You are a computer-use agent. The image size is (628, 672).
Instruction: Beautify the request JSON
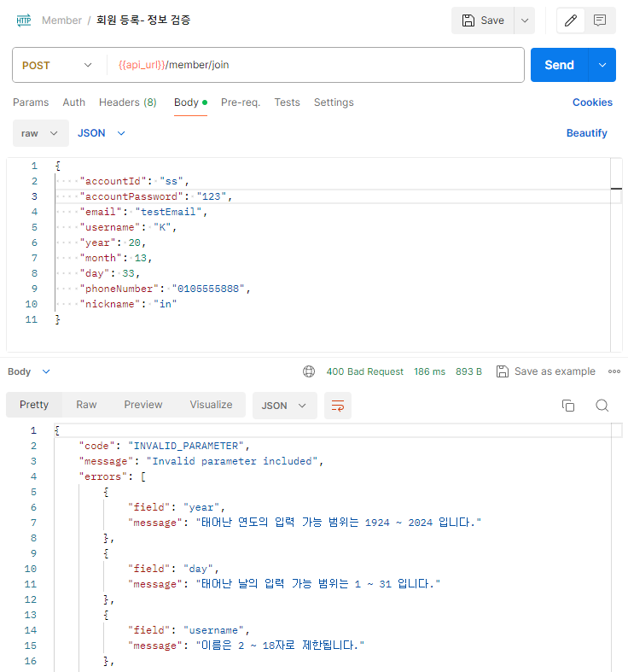click(x=587, y=133)
